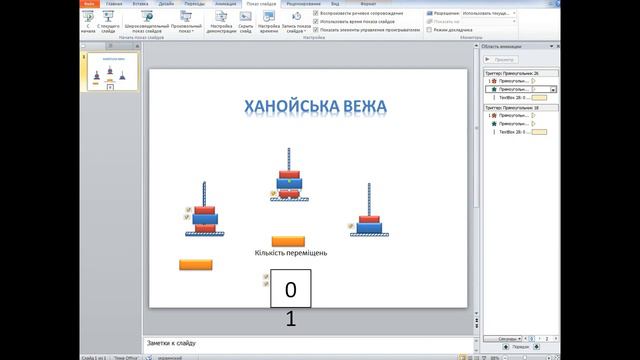Click animation tag beside left tower red block

(188, 210)
